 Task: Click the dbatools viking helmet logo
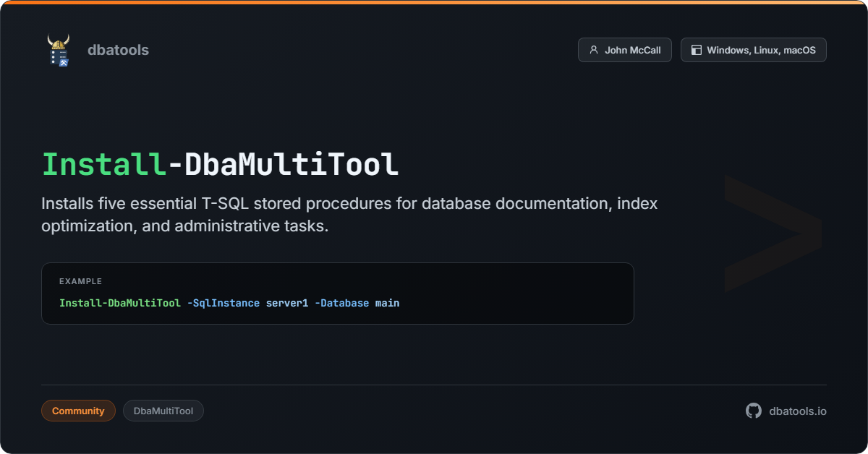[x=59, y=50]
